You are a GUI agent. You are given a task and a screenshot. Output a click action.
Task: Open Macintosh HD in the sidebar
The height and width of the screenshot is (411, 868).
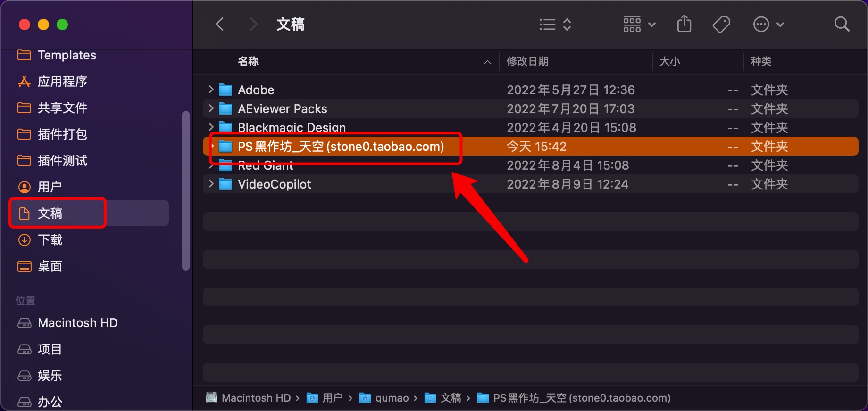78,323
